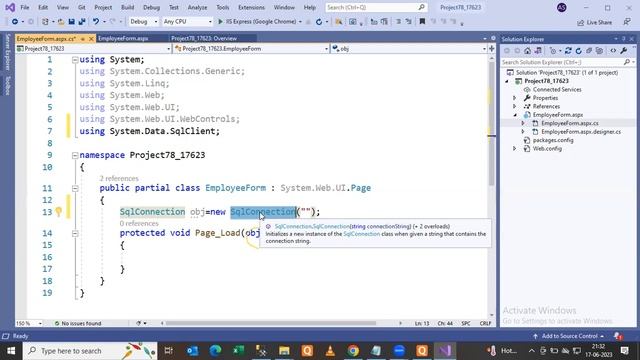Open Microsoft Edge from the taskbar
Viewport: 640px width, 360px height.
click(x=216, y=351)
